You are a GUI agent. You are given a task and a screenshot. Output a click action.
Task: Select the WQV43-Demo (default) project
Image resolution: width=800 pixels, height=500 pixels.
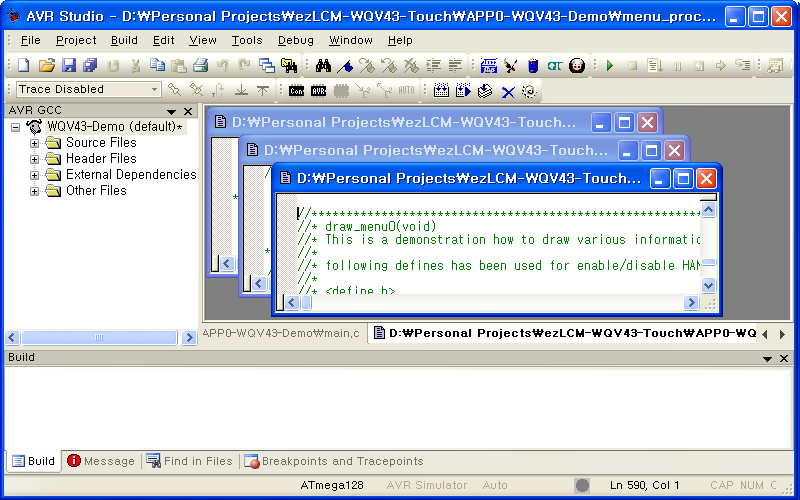(114, 127)
